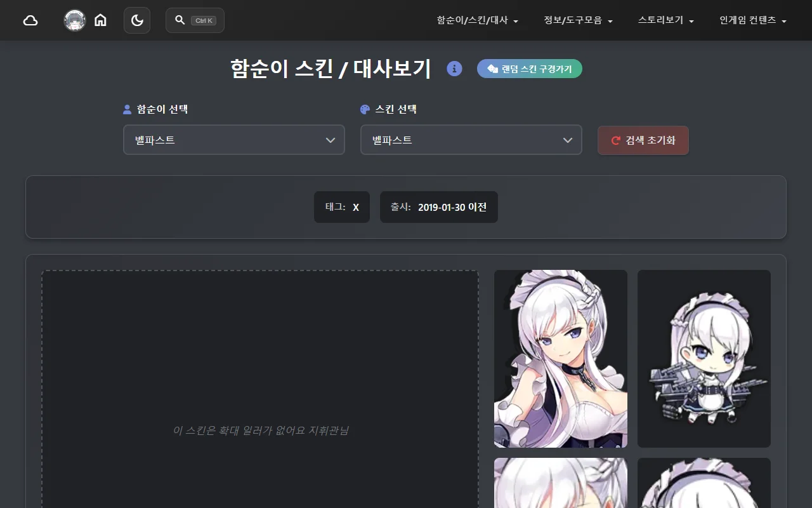Click the cloud logo icon
The height and width of the screenshot is (508, 812).
tap(30, 20)
